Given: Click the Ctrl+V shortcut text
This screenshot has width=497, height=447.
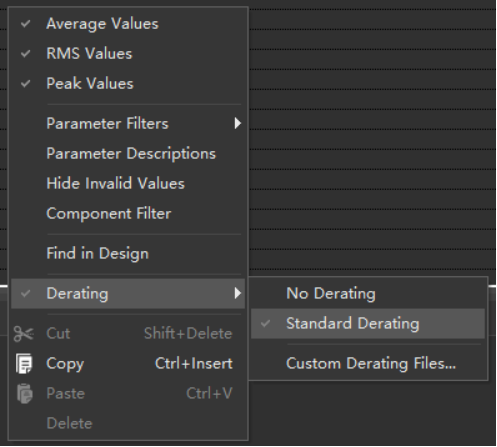Looking at the screenshot, I should click(209, 393).
